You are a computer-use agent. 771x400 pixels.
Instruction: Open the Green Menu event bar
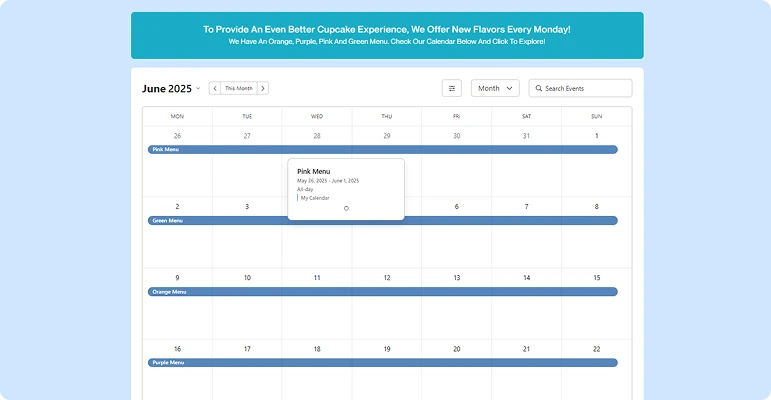point(383,220)
